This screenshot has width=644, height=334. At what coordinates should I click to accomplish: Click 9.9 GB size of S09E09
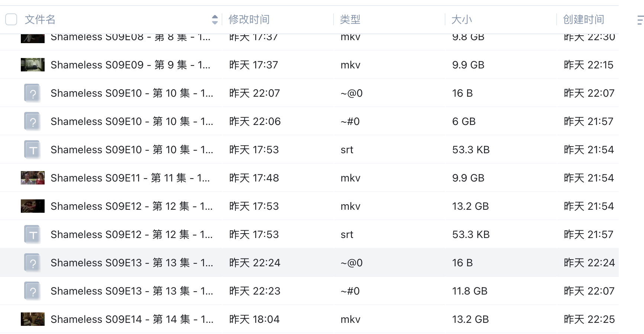tap(468, 65)
